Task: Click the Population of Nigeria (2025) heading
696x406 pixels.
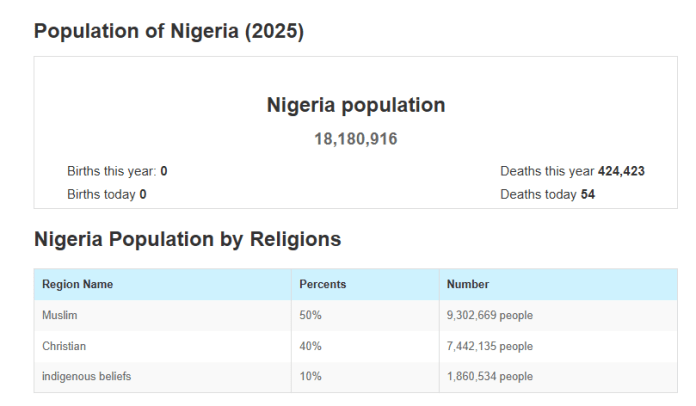Action: [x=169, y=31]
